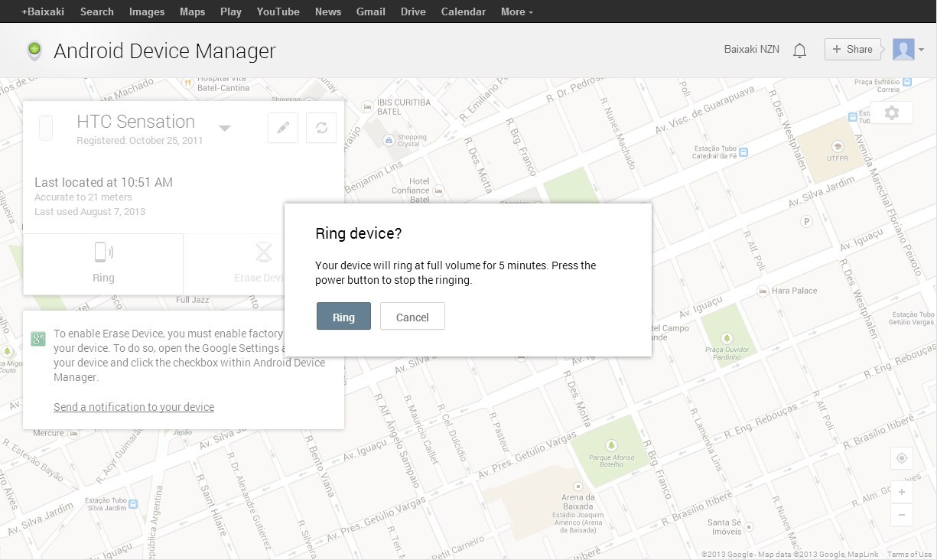Viewport: 937px width, 560px height.
Task: Click the Parque Afonso Botelho tree marker
Action: (610, 445)
